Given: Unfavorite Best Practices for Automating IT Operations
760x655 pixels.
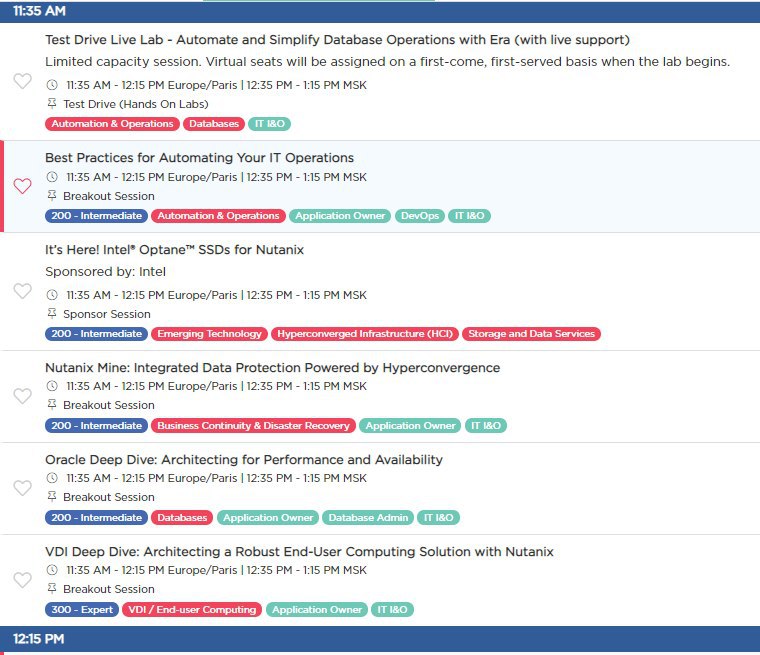Looking at the screenshot, I should pos(22,186).
